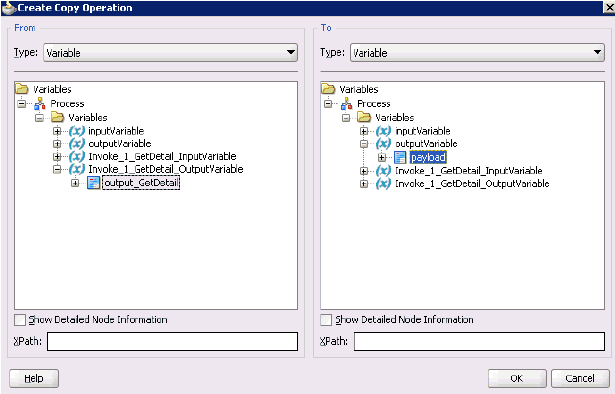The width and height of the screenshot is (615, 394).
Task: Click the payload part icon in To tree
Action: tap(400, 158)
